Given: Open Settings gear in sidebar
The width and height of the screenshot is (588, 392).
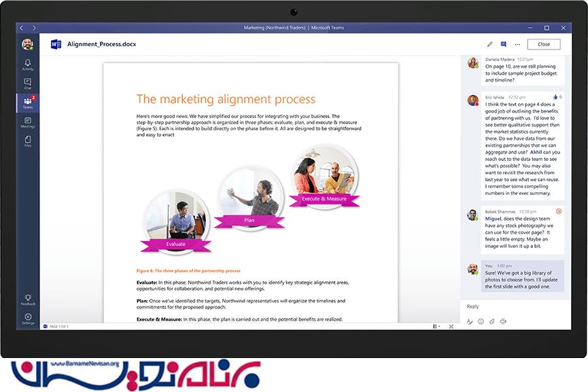Looking at the screenshot, I should click(28, 319).
